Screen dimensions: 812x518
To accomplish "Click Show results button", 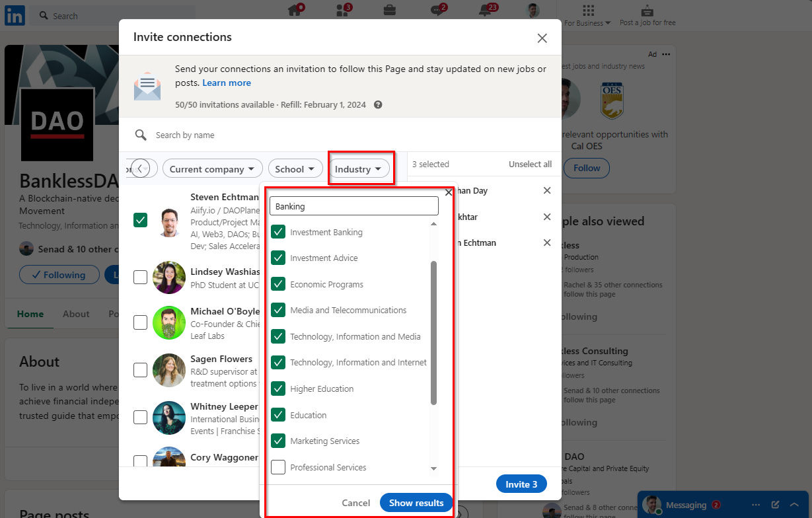I will click(416, 503).
